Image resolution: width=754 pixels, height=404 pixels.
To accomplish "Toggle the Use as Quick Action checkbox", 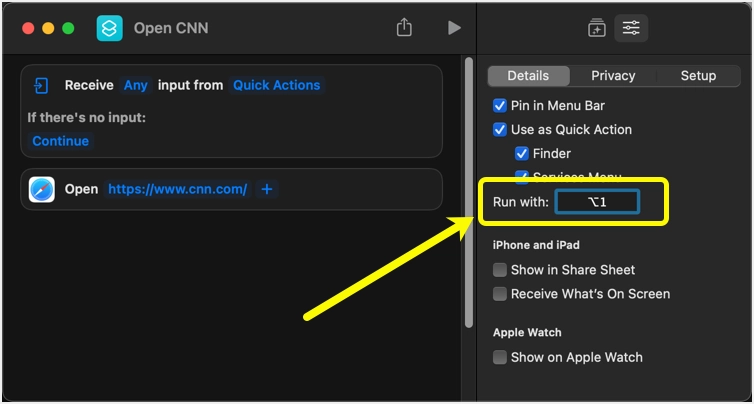I will [500, 130].
